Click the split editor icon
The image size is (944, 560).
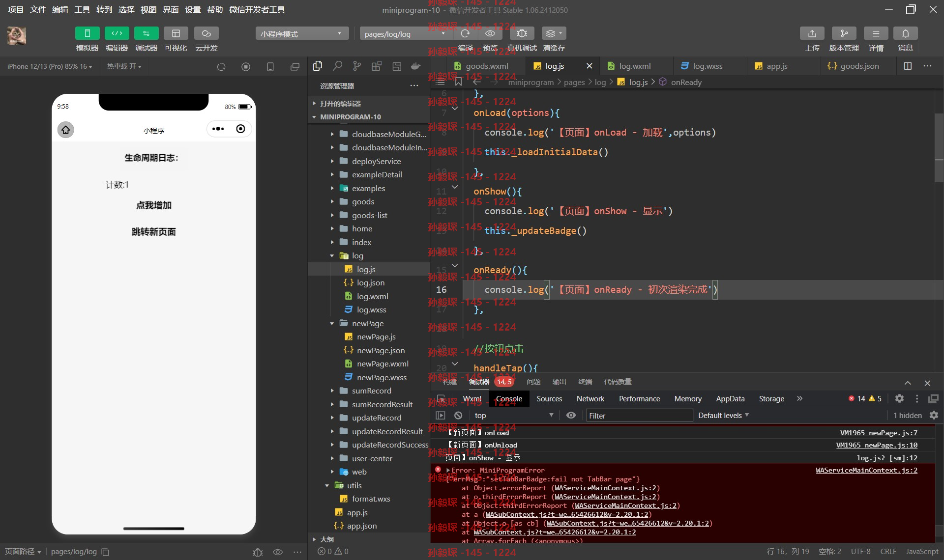tap(908, 66)
